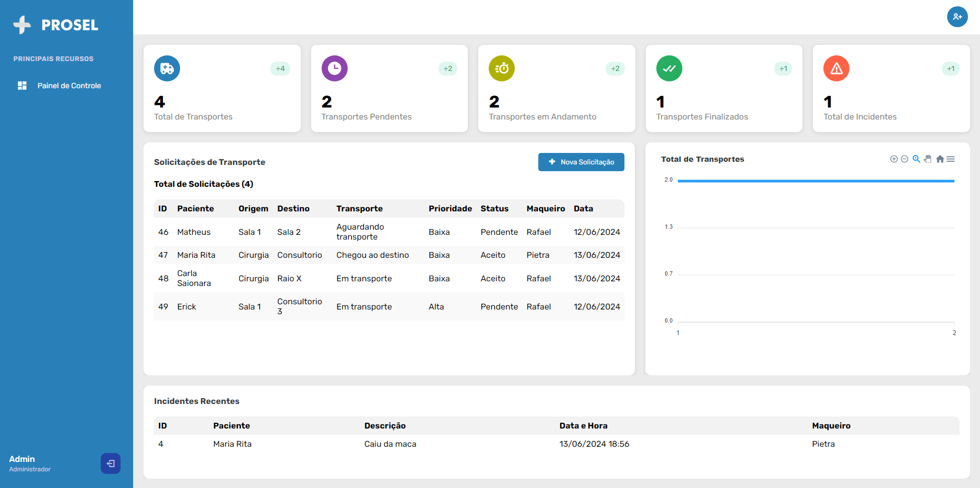Click the PROSEL cross logo icon

click(x=22, y=25)
